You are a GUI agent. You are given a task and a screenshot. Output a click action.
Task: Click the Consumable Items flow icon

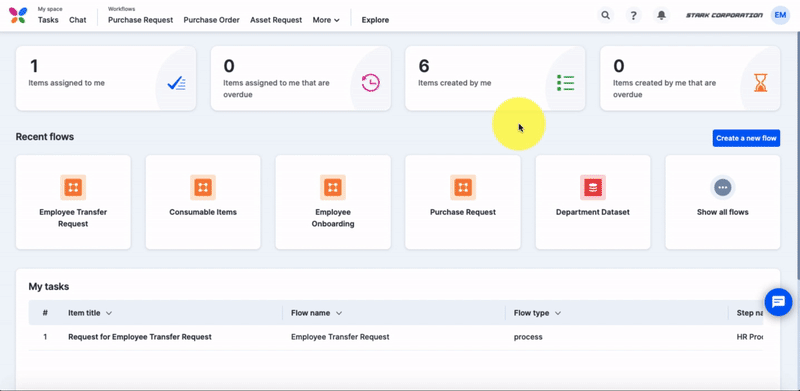[203, 187]
